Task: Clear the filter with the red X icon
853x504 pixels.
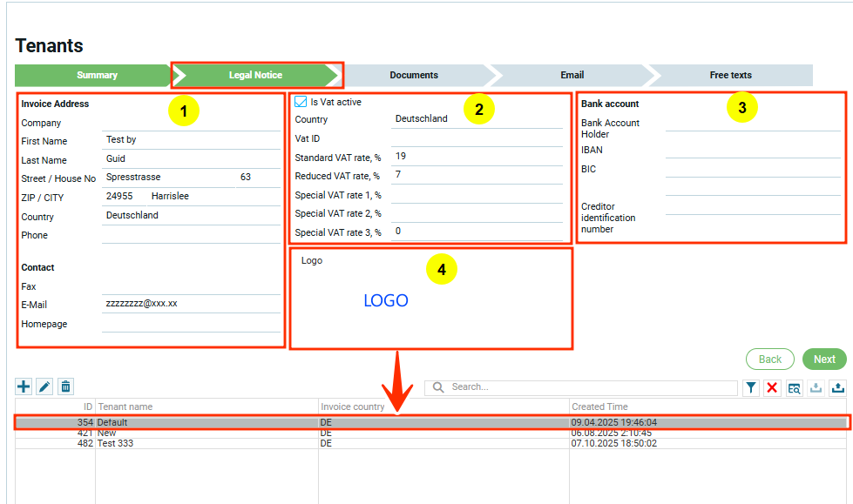Action: coord(772,387)
